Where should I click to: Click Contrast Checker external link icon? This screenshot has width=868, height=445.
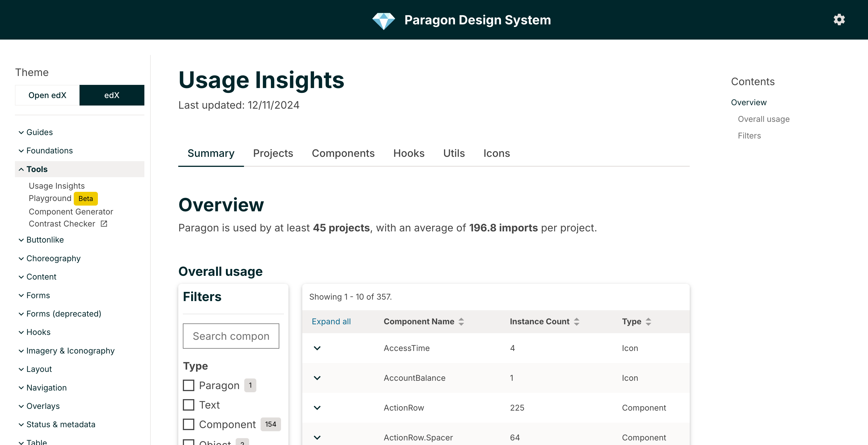click(x=104, y=224)
